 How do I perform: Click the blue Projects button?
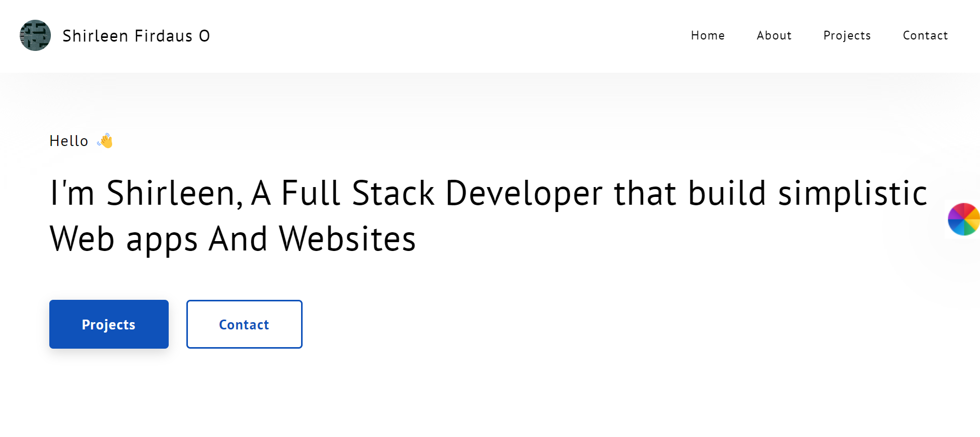click(x=109, y=324)
